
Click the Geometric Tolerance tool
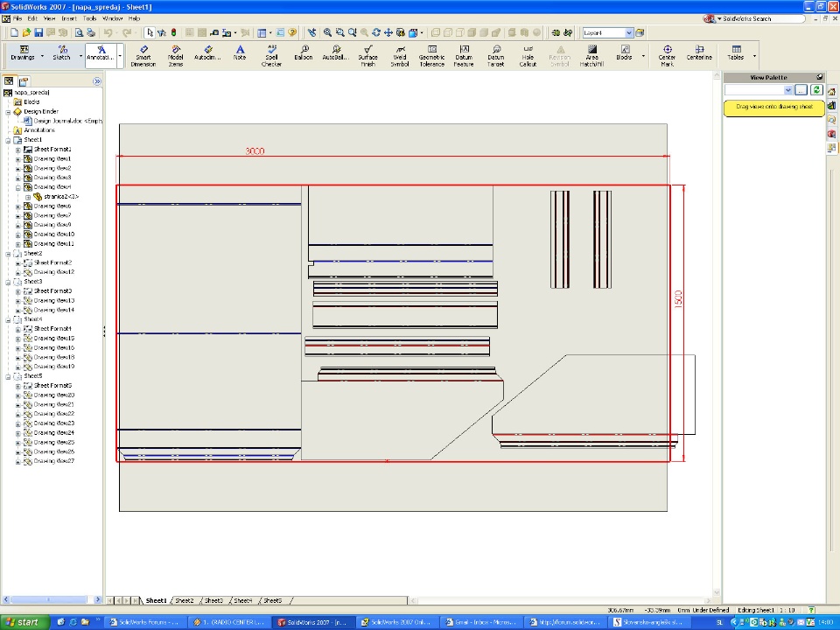coord(431,55)
